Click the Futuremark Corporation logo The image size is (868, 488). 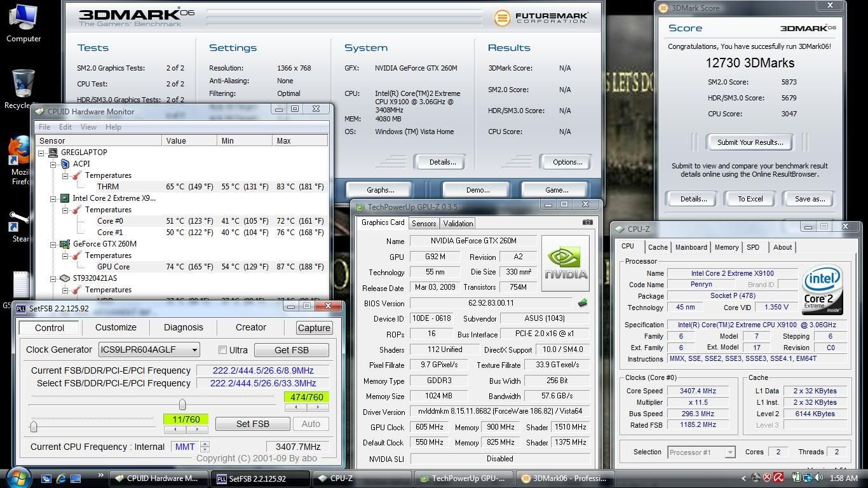[541, 18]
